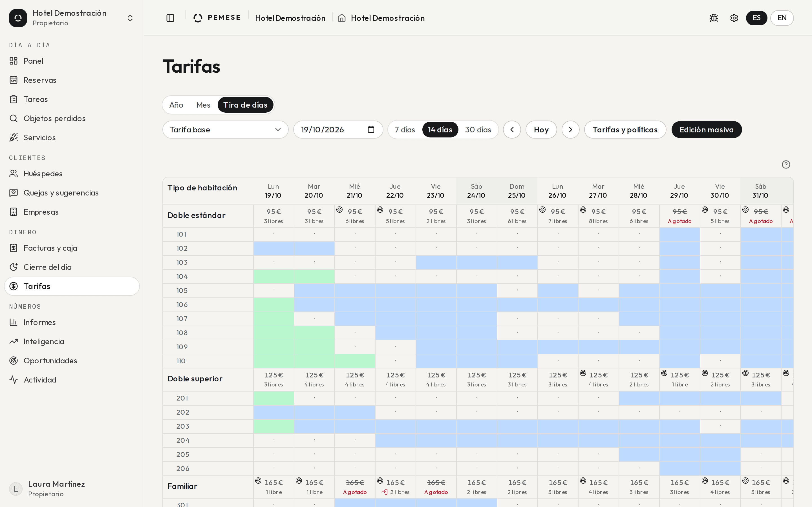The height and width of the screenshot is (507, 812).
Task: Click the 19/10/2026 date input field
Action: pos(338,130)
